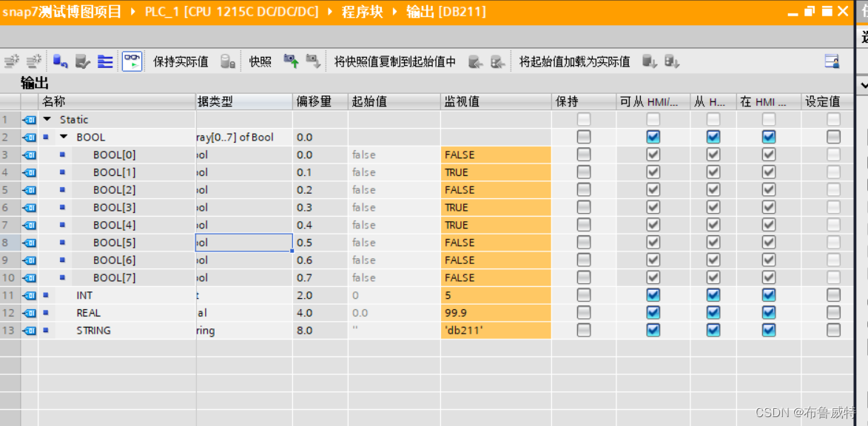Click the breadcrumb arrow before 程序块
The height and width of the screenshot is (426, 868).
tap(331, 12)
